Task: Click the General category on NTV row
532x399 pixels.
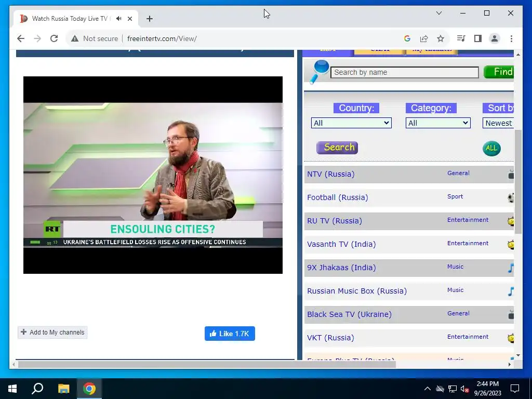Action: click(458, 173)
